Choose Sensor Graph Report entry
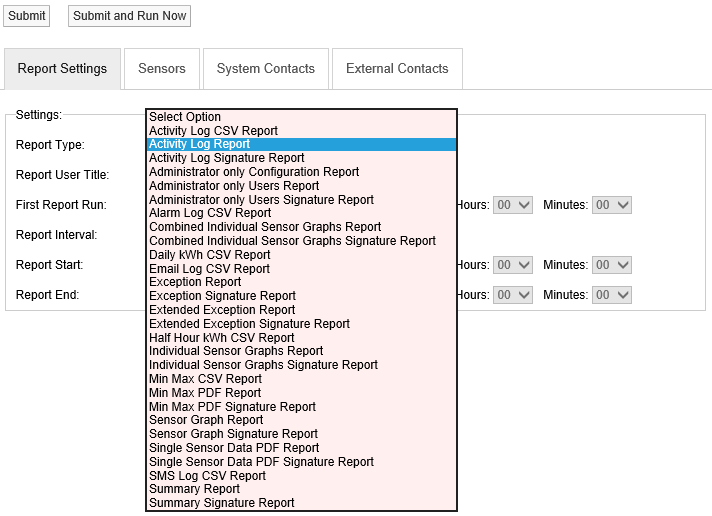The width and height of the screenshot is (712, 516). [205, 420]
